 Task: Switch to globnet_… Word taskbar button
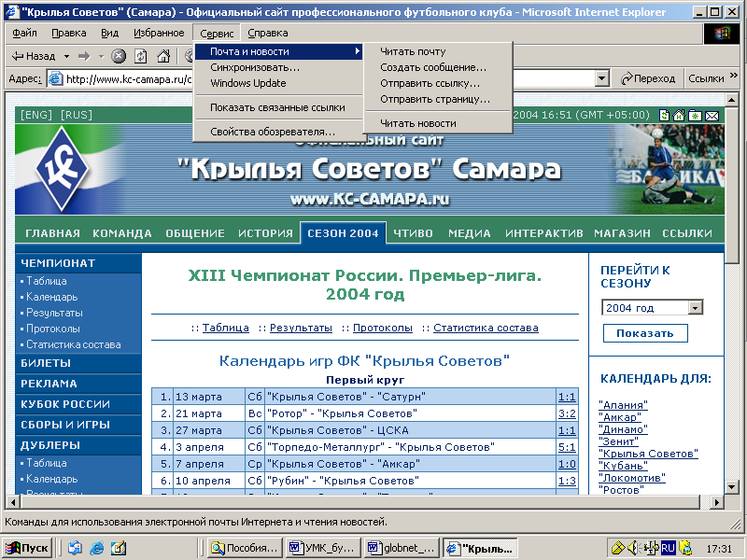(x=402, y=548)
